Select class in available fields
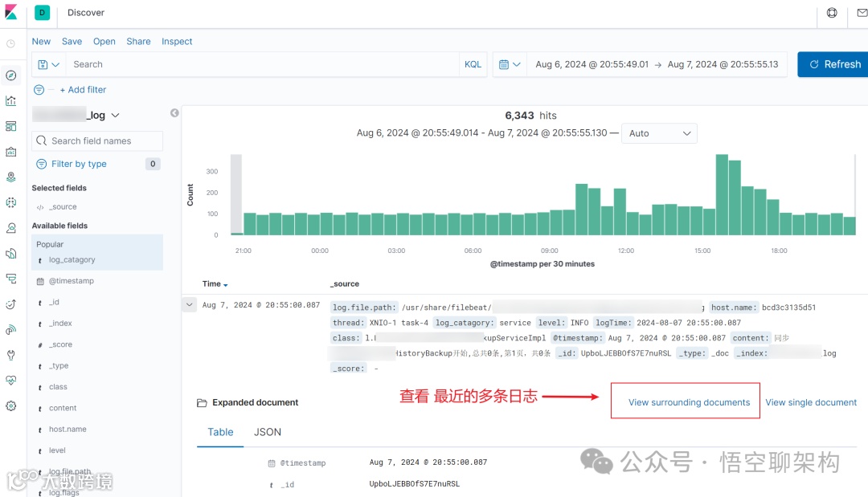Image resolution: width=868 pixels, height=497 pixels. click(58, 387)
